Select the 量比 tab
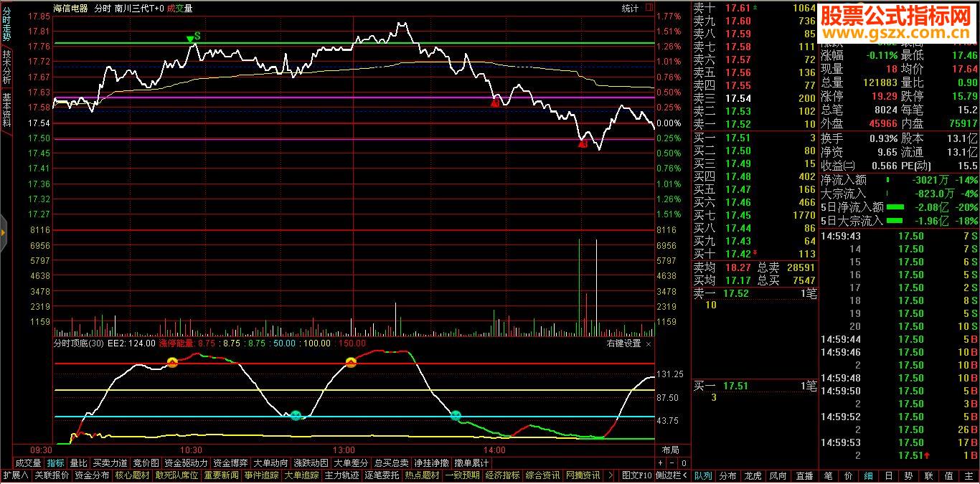 pyautogui.click(x=78, y=463)
